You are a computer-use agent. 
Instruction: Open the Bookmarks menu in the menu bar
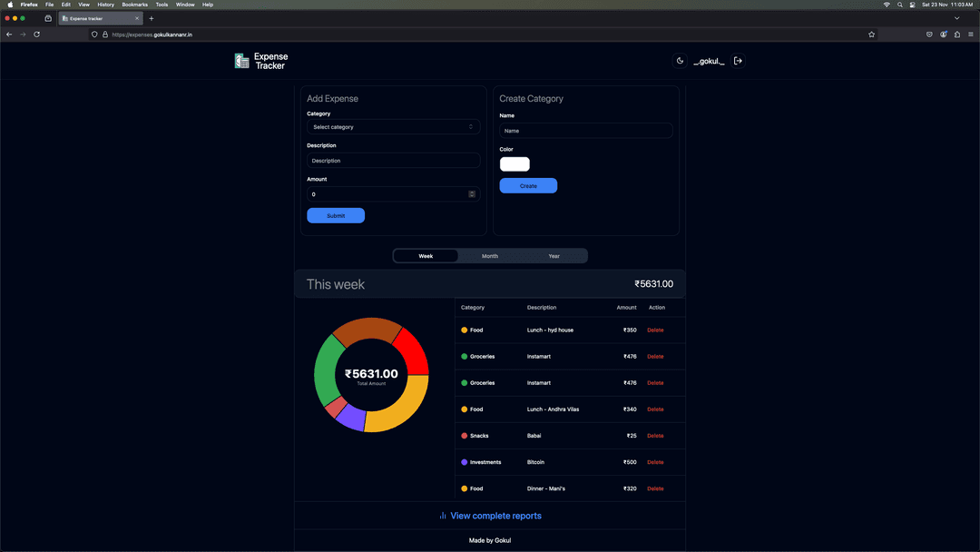point(134,5)
